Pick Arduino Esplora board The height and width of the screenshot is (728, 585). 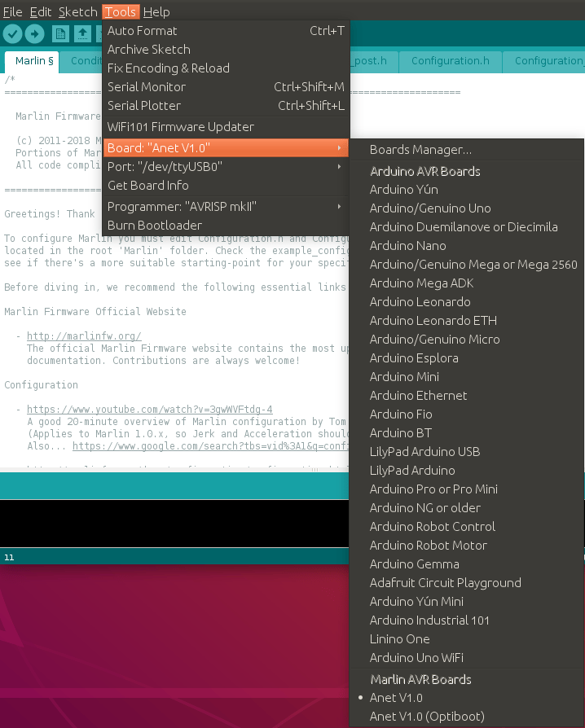pyautogui.click(x=467, y=358)
